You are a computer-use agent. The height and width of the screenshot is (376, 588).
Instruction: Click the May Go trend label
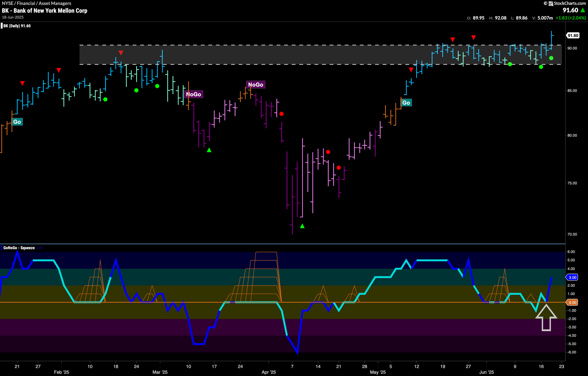(406, 103)
